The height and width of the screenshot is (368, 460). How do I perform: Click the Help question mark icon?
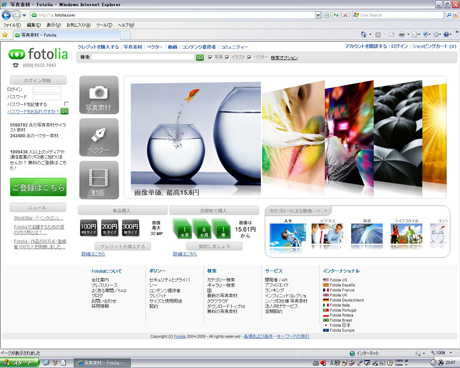point(447,34)
